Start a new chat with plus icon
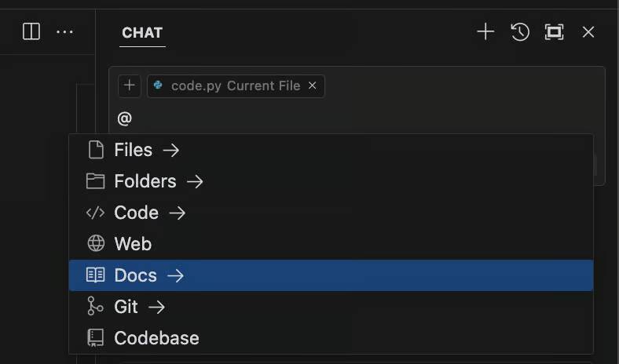619x364 pixels. tap(485, 31)
